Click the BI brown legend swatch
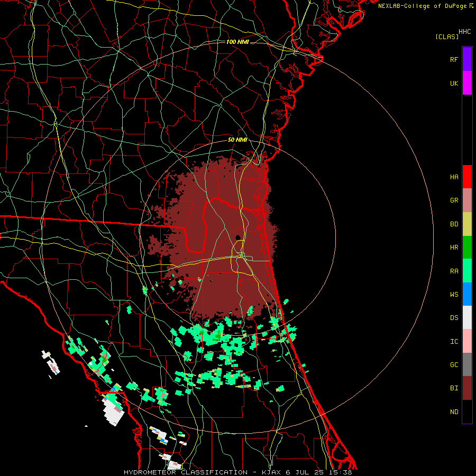476x476 pixels. (467, 388)
